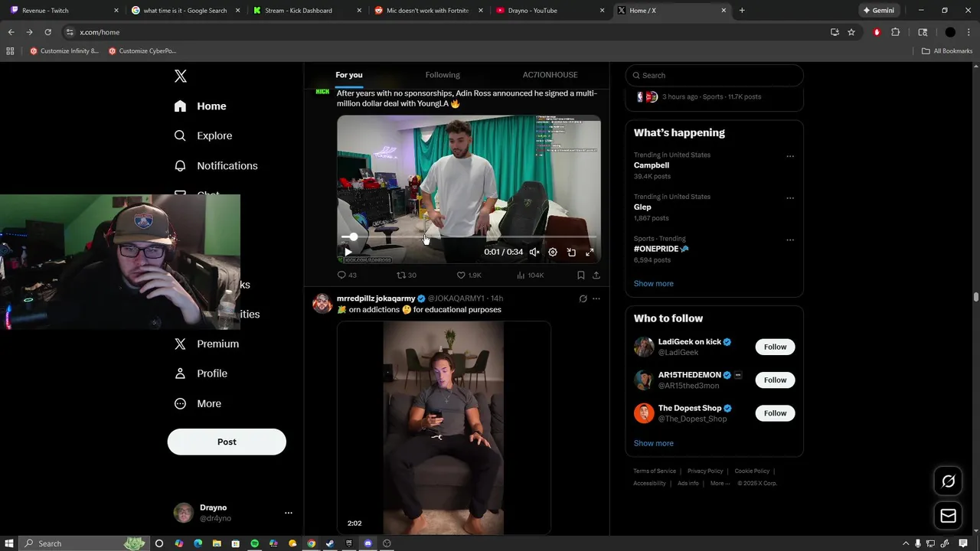This screenshot has width=980, height=551.
Task: Open Customize Infinity bookmark
Action: point(64,51)
